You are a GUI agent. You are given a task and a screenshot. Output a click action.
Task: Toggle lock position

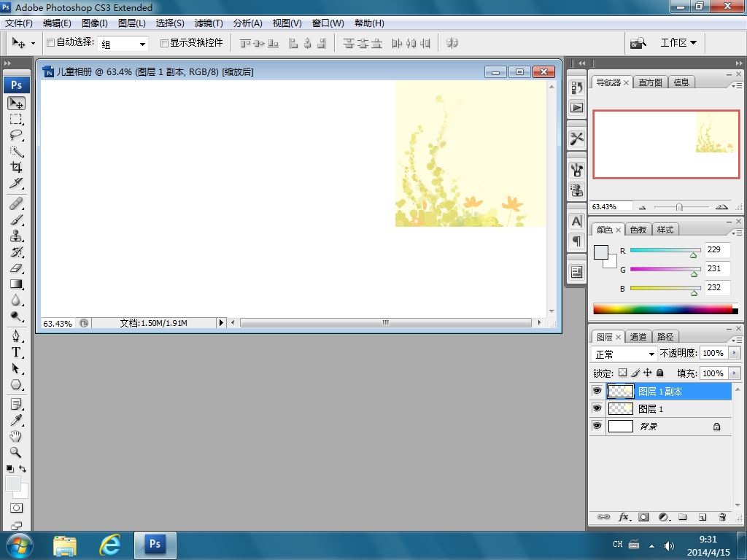[648, 373]
